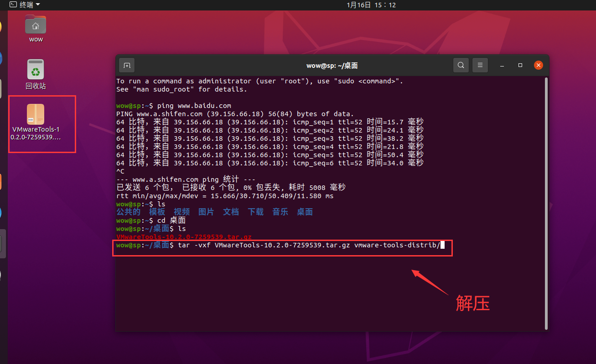The image size is (596, 364).
Task: Click the icmp_seq=6 ping reply line
Action: coord(270,163)
